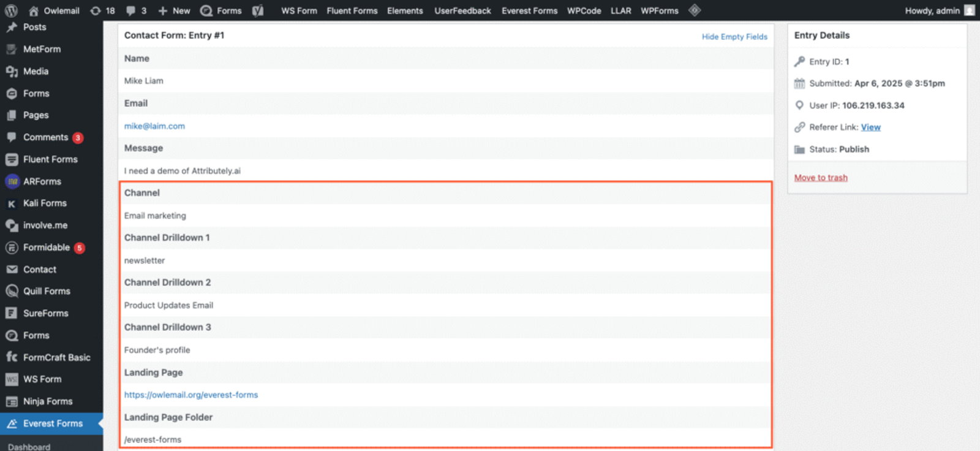Viewport: 980px width, 451px height.
Task: Open the Forms item below SureForms
Action: (36, 335)
